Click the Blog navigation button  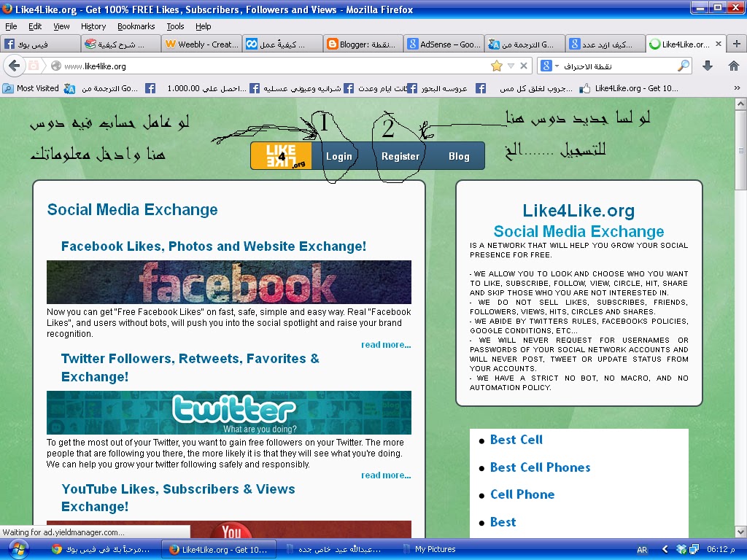[x=459, y=156]
